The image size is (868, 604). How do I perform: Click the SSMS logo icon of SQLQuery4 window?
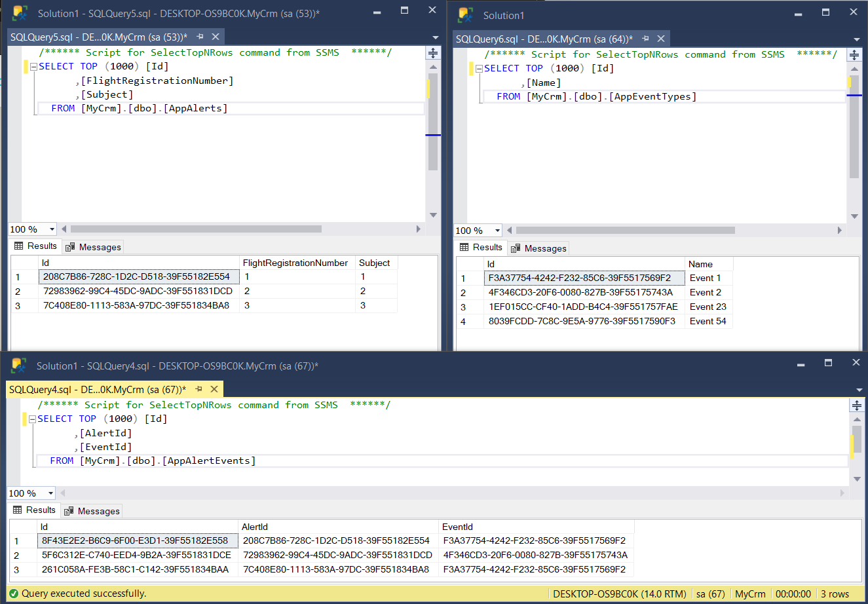click(18, 366)
